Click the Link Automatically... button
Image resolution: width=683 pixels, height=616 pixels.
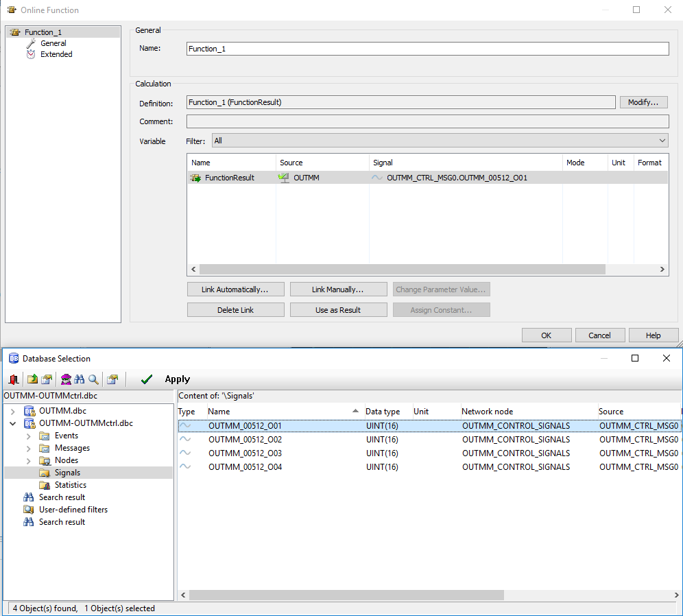tap(236, 289)
